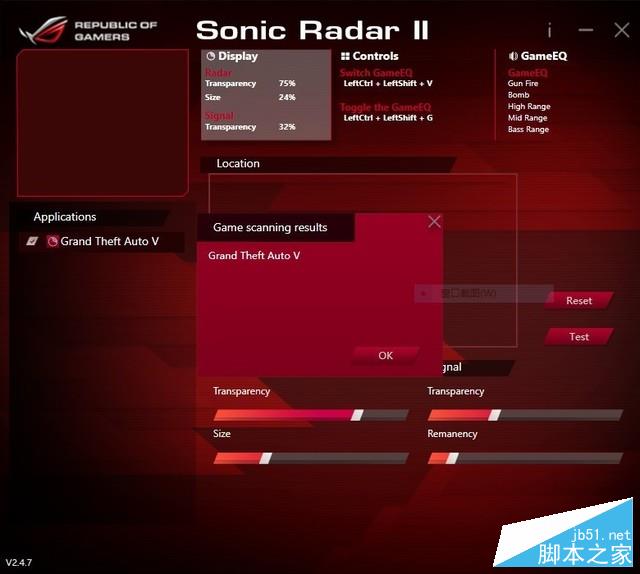Click the Reset button
The image size is (640, 574).
[x=579, y=301]
